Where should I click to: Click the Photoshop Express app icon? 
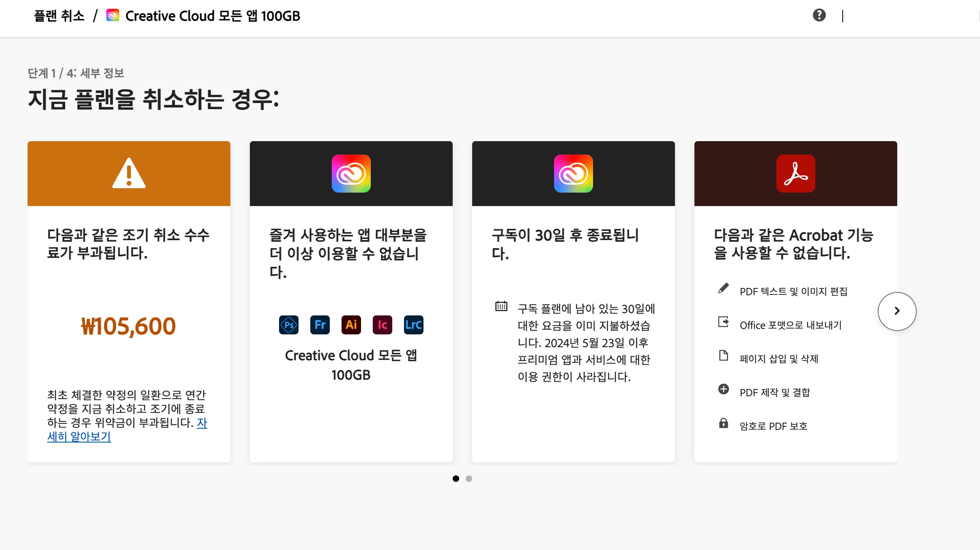tap(289, 325)
